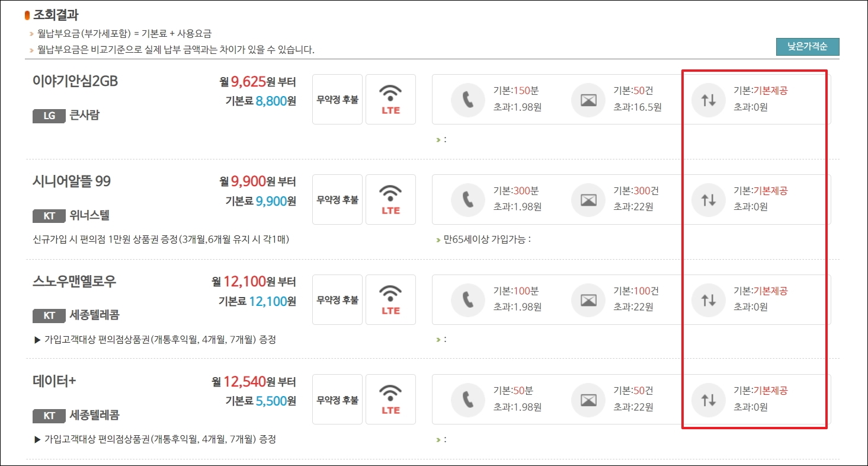Click the phone call icon for 스노우맨옐로우
Image resolution: width=868 pixels, height=466 pixels.
tap(467, 300)
